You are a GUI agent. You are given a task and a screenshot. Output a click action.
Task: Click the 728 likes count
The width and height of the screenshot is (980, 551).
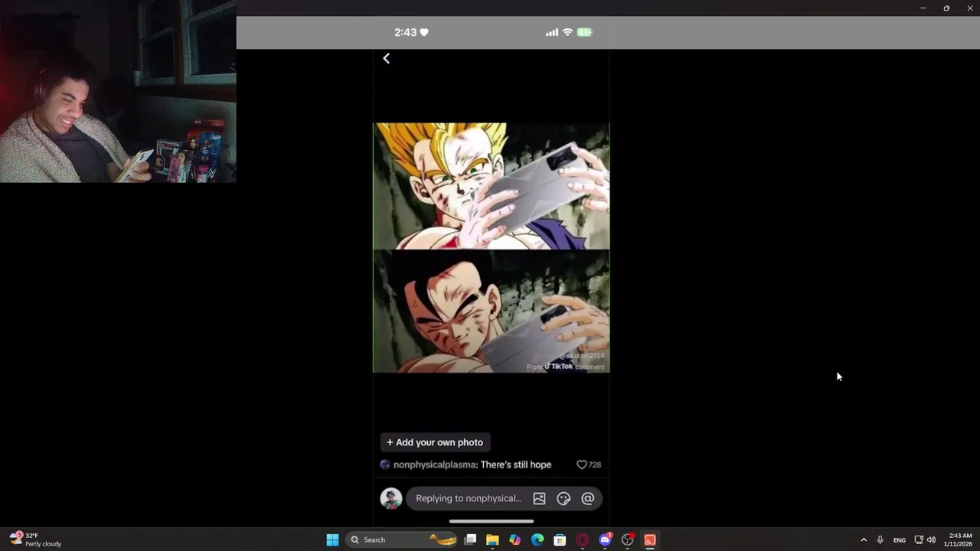595,465
